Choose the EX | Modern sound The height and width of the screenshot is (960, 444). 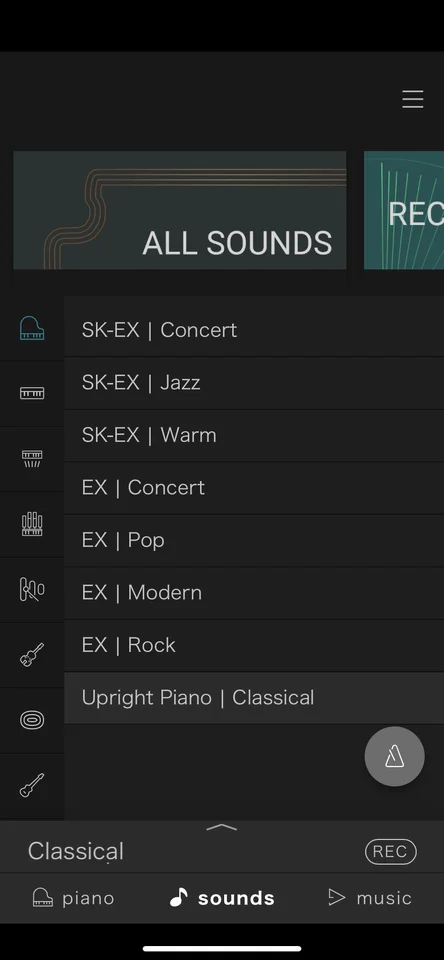[254, 593]
